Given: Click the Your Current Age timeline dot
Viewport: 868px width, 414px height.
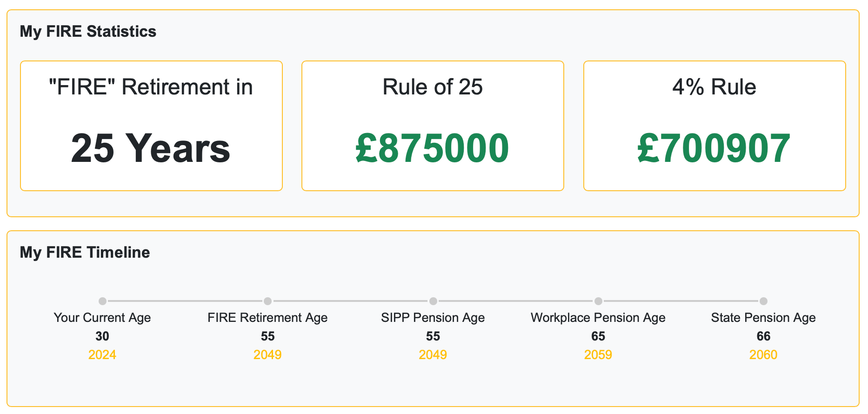Looking at the screenshot, I should click(x=102, y=301).
